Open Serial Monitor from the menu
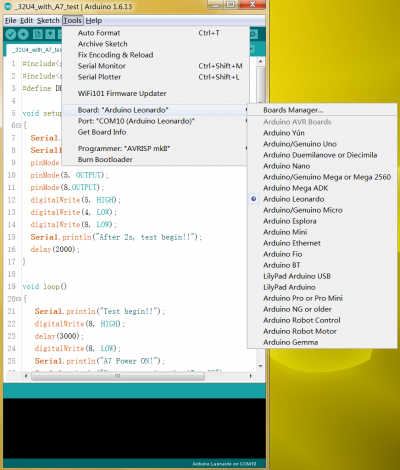400x470 pixels. point(156,66)
